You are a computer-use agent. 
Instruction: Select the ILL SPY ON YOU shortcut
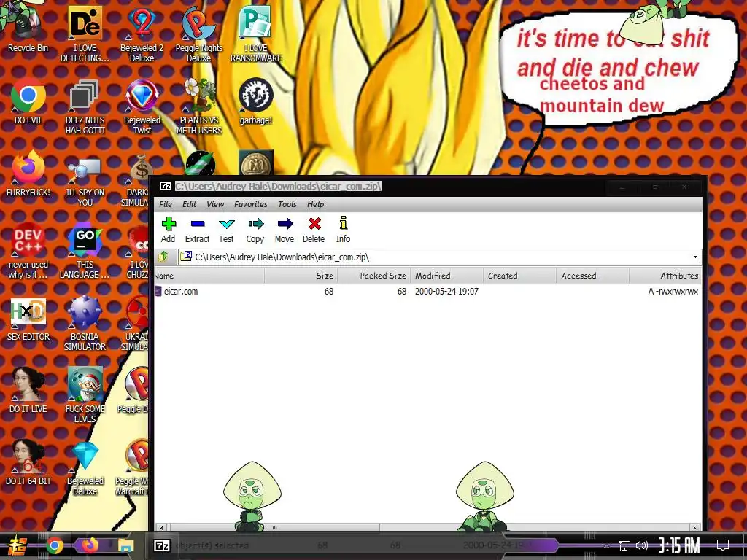point(85,181)
